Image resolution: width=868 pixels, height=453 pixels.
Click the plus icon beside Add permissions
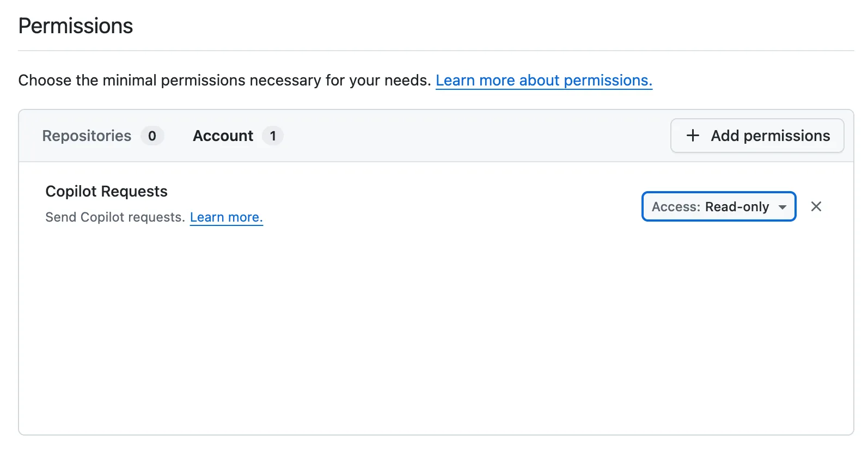coord(693,136)
